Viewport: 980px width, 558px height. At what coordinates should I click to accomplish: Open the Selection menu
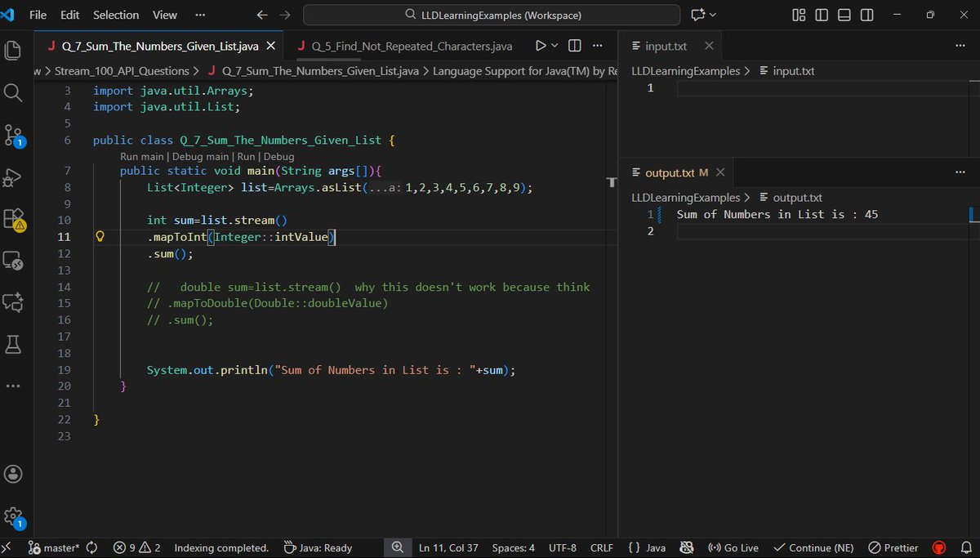(115, 15)
